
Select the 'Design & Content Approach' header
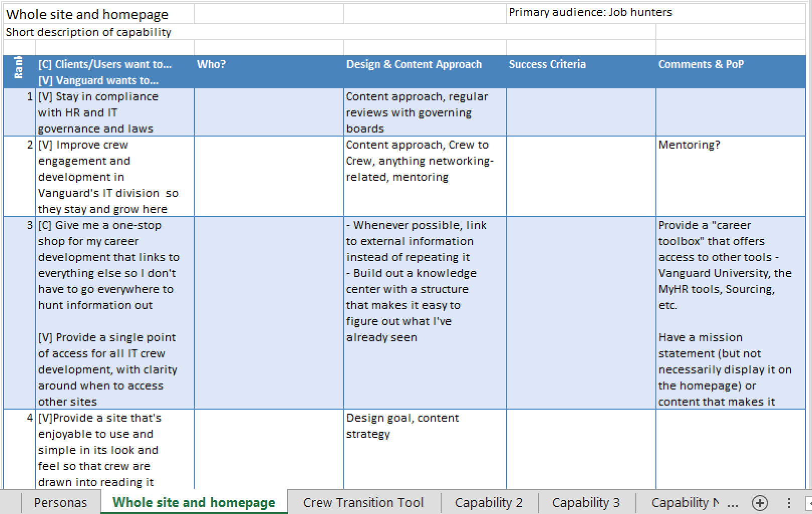(x=425, y=72)
